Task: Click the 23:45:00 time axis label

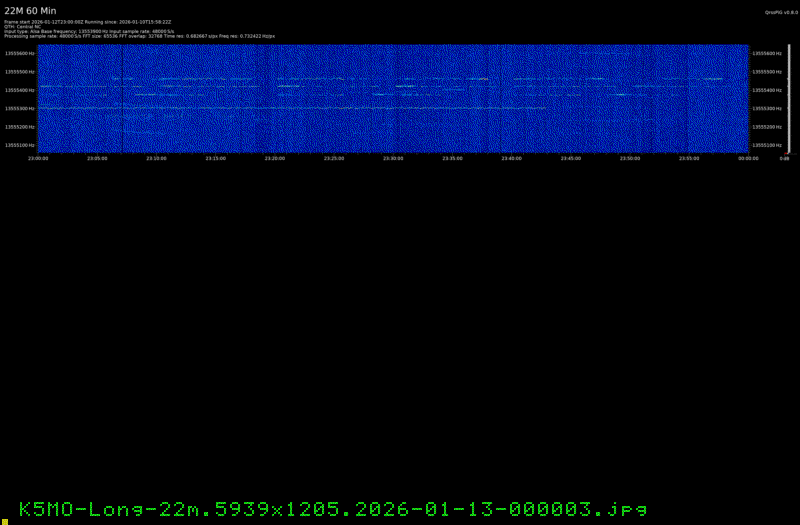Action: coord(570,158)
